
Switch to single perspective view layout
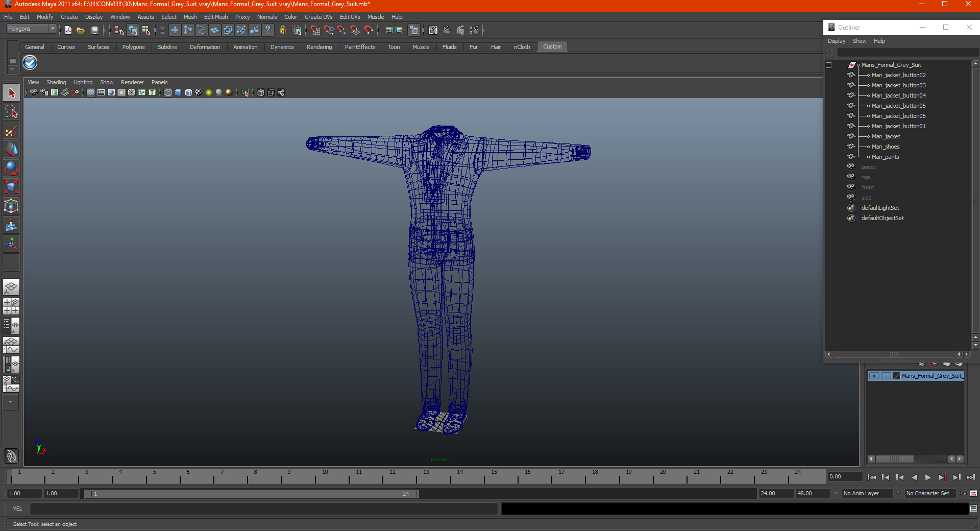(x=11, y=287)
